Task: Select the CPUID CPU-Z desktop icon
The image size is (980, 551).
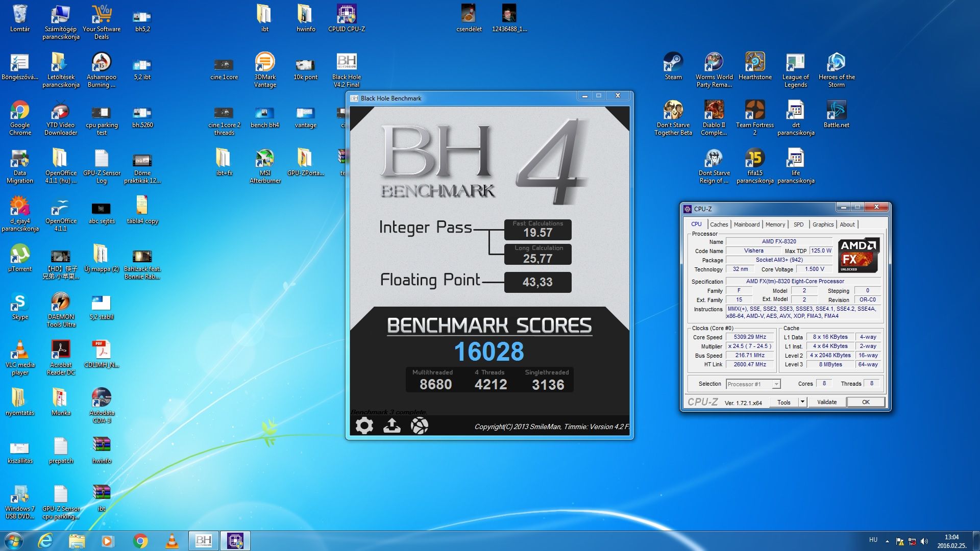Action: [347, 18]
